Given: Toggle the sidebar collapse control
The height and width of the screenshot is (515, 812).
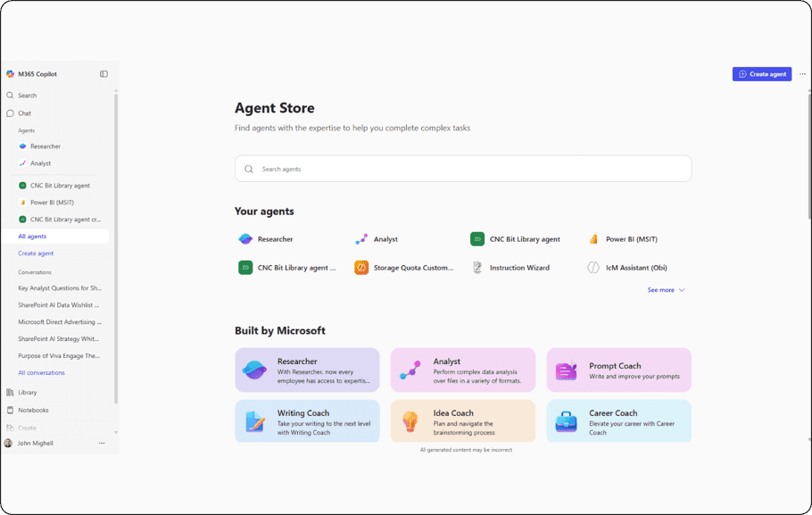Looking at the screenshot, I should (x=104, y=73).
